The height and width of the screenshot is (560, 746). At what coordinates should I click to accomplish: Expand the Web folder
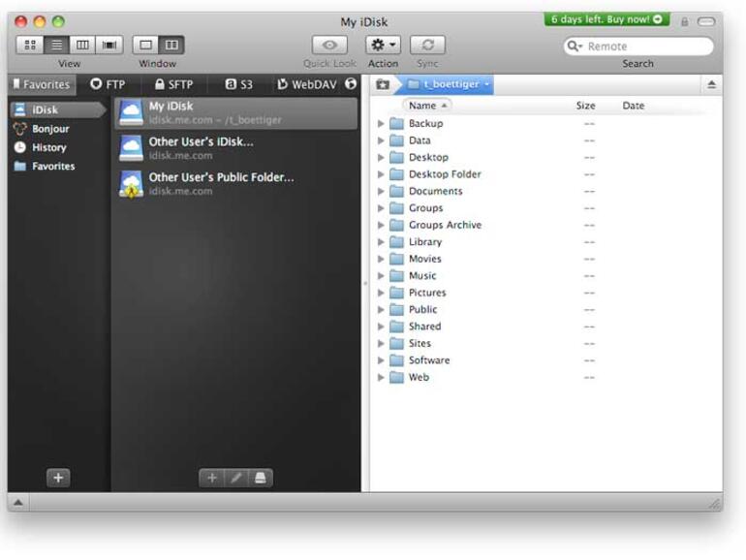[x=381, y=377]
